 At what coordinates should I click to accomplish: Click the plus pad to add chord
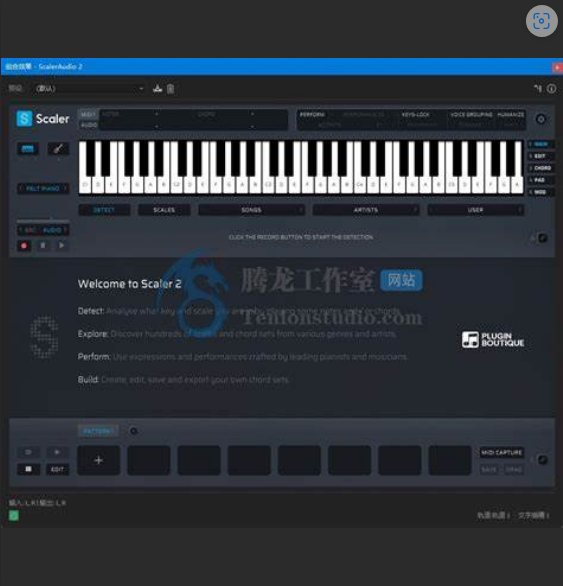click(x=99, y=460)
